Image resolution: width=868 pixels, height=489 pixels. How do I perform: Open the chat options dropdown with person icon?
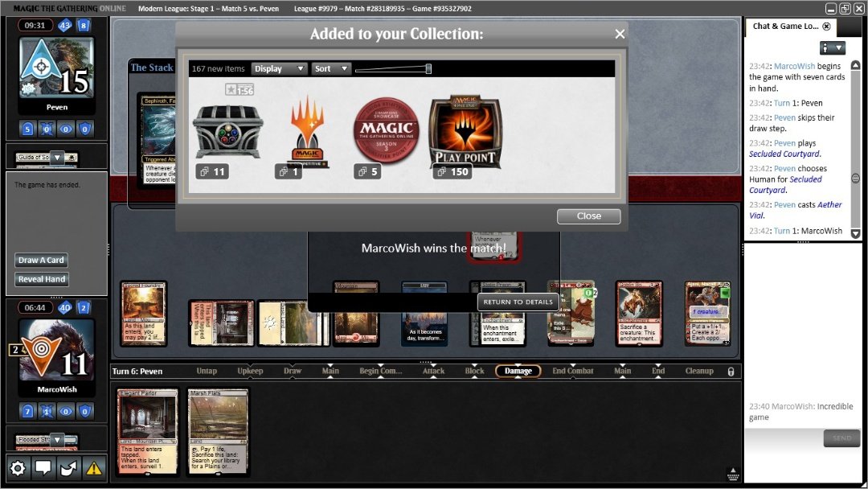coord(833,48)
